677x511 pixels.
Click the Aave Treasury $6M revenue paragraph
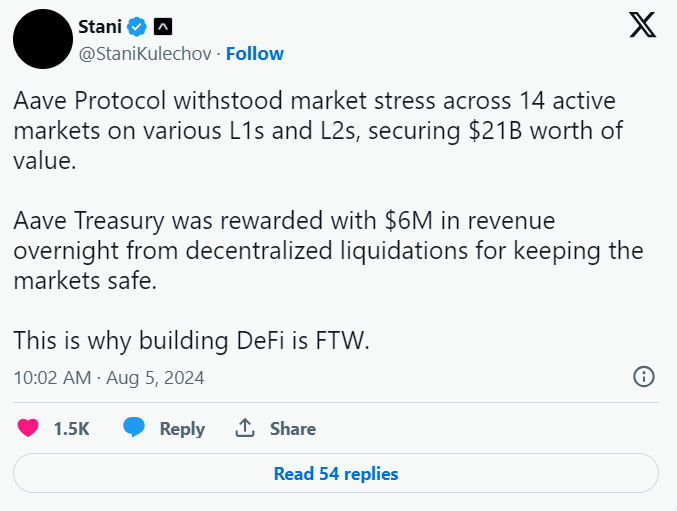[x=328, y=250]
